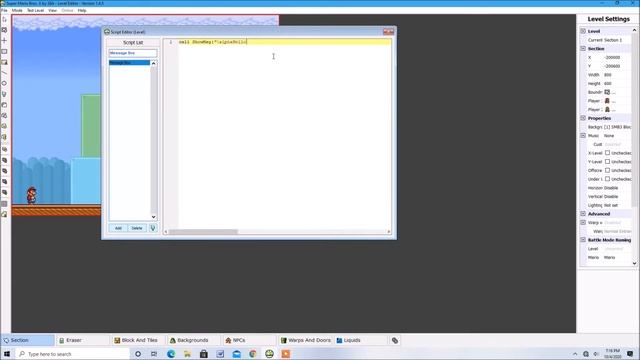The height and width of the screenshot is (360, 640).
Task: Open Microsoft Store from taskbar
Action: pyautogui.click(x=204, y=354)
